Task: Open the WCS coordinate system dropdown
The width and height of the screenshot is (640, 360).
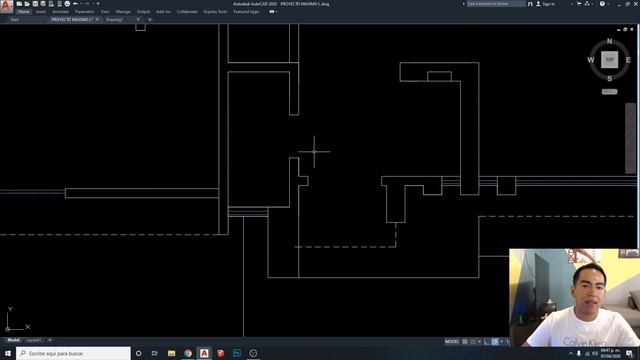Action: (x=609, y=91)
